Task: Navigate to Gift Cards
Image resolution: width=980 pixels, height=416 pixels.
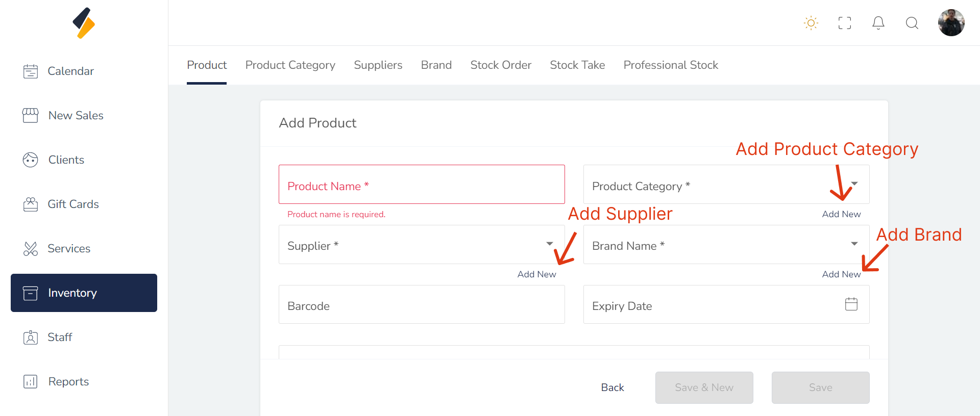Action: tap(73, 204)
